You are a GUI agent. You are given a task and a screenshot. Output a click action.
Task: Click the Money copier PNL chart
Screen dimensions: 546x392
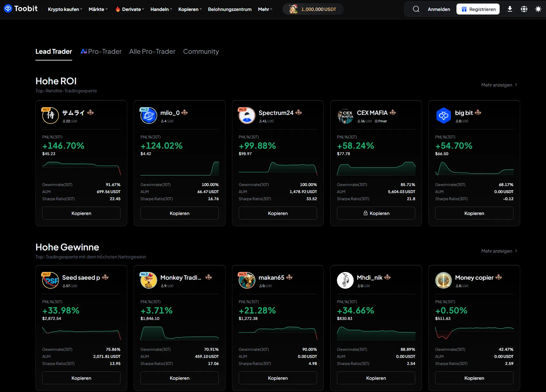[474, 333]
